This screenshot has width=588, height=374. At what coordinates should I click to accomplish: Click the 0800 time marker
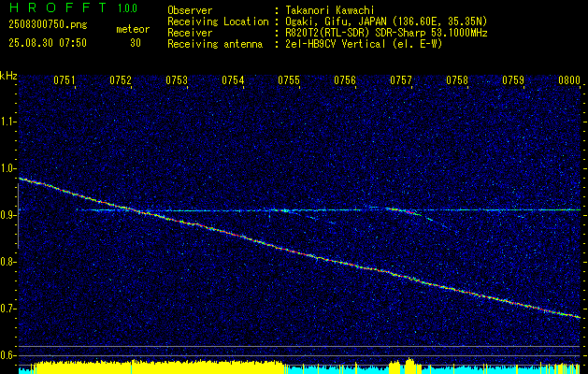(569, 80)
